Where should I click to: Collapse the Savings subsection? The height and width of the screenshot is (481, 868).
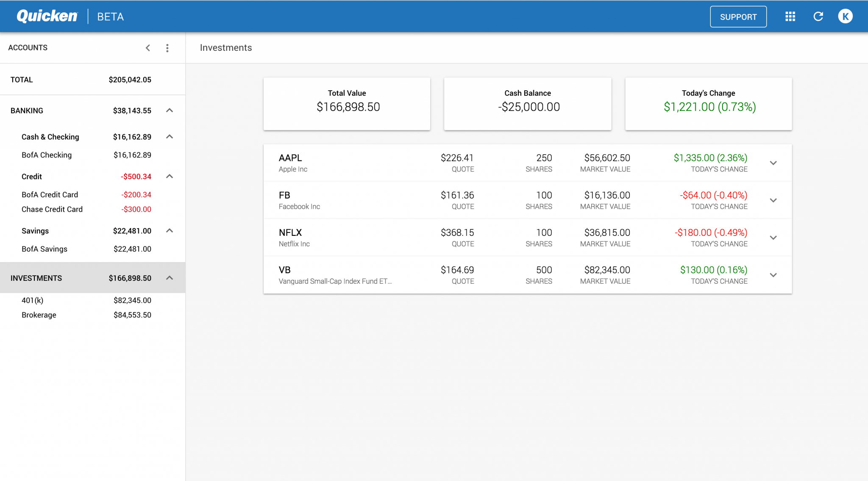tap(170, 231)
